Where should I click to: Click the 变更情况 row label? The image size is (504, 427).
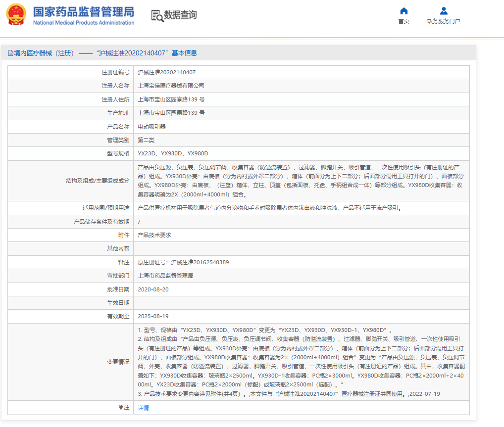pyautogui.click(x=118, y=362)
